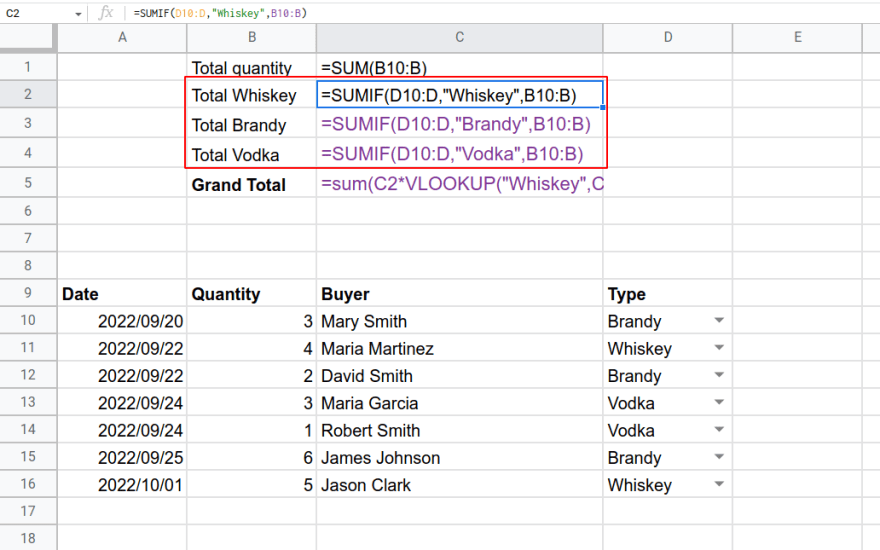The width and height of the screenshot is (880, 550).
Task: Click quantity 4 in Maria Martinez row
Action: [x=251, y=349]
